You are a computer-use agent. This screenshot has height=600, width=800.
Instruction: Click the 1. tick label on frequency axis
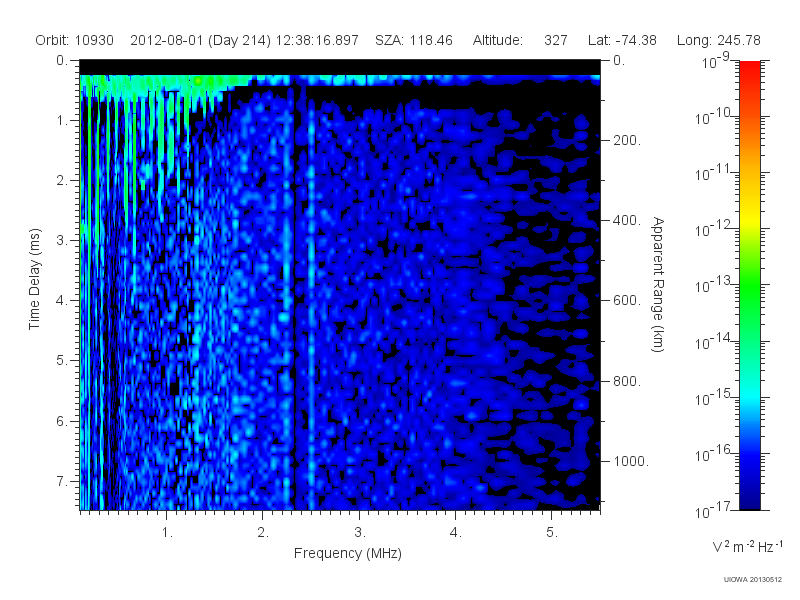tap(167, 533)
